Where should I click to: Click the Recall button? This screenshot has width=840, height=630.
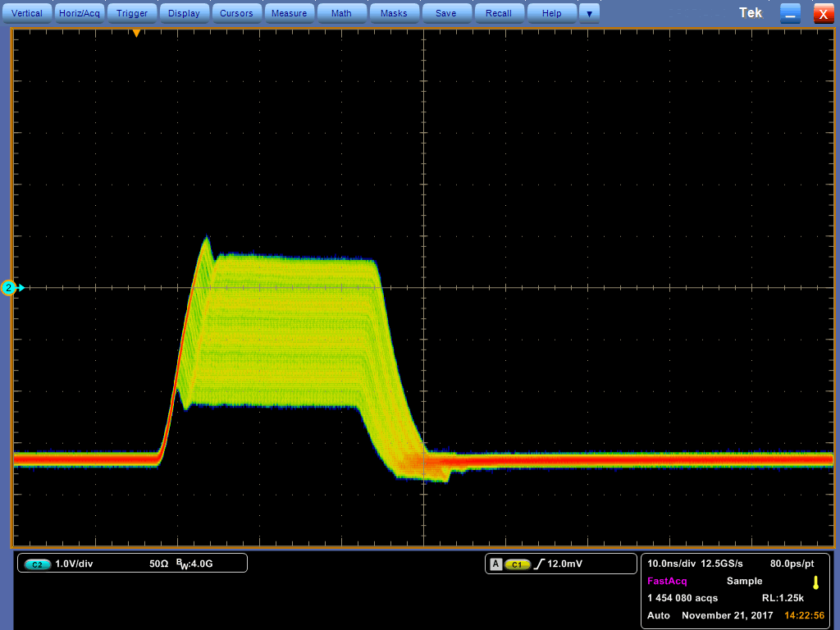[x=498, y=13]
